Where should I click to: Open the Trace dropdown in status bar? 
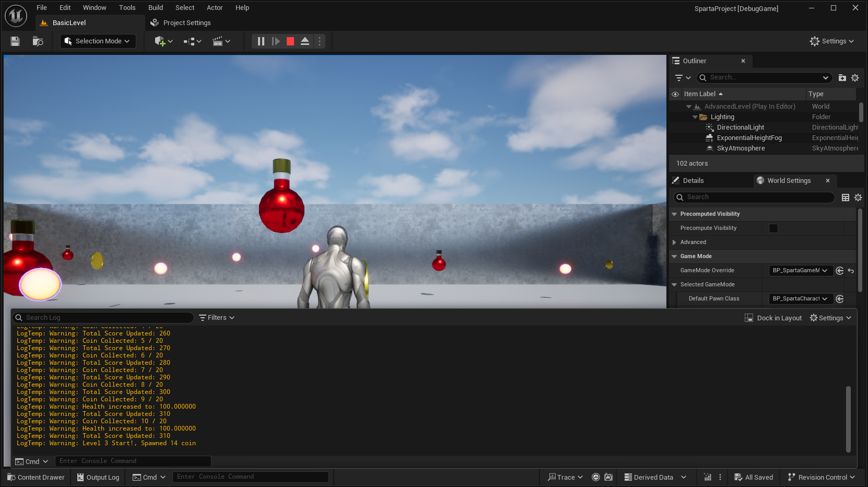565,478
